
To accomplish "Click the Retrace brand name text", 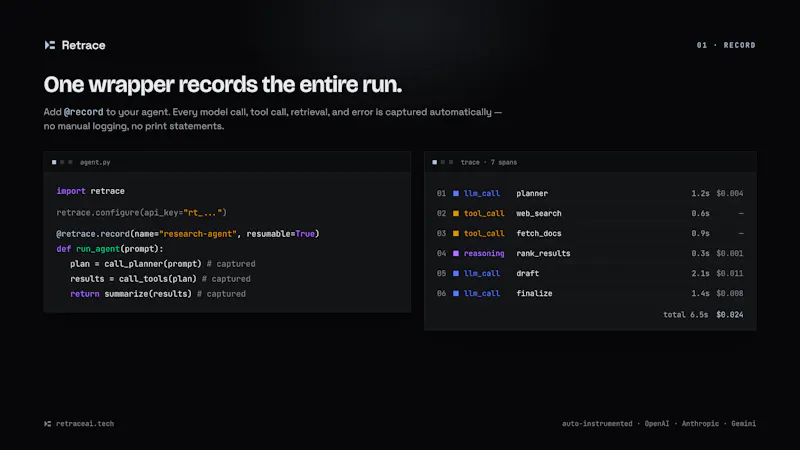I will (83, 45).
